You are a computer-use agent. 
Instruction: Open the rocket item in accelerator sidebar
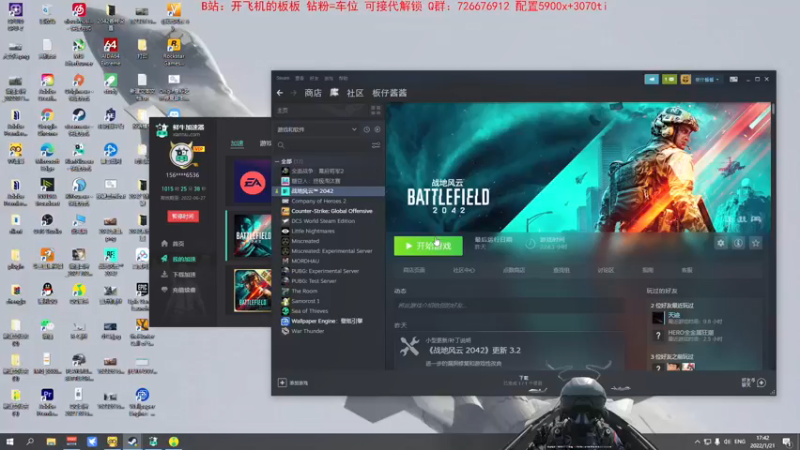pos(179,259)
